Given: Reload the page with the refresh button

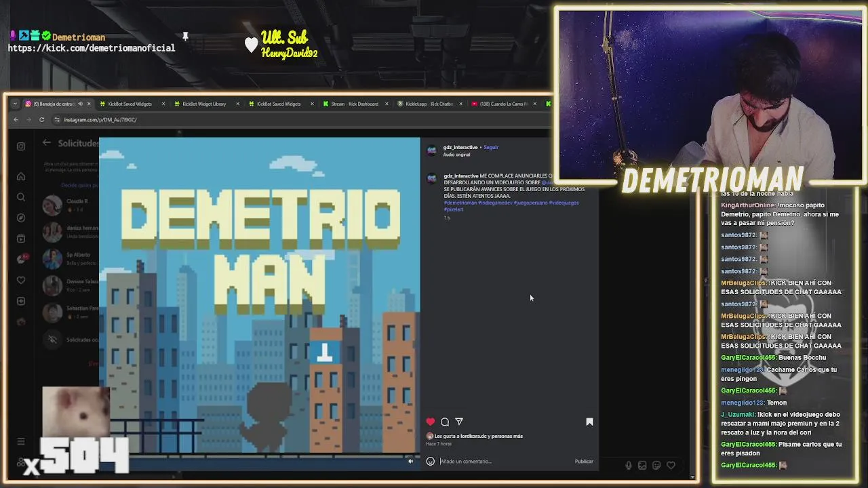Looking at the screenshot, I should [41, 119].
